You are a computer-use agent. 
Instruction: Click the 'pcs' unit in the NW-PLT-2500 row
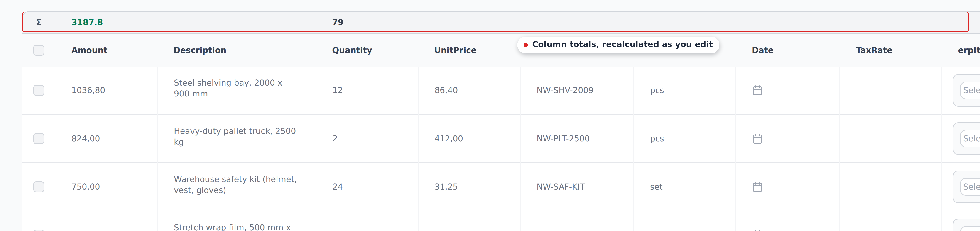pos(657,139)
